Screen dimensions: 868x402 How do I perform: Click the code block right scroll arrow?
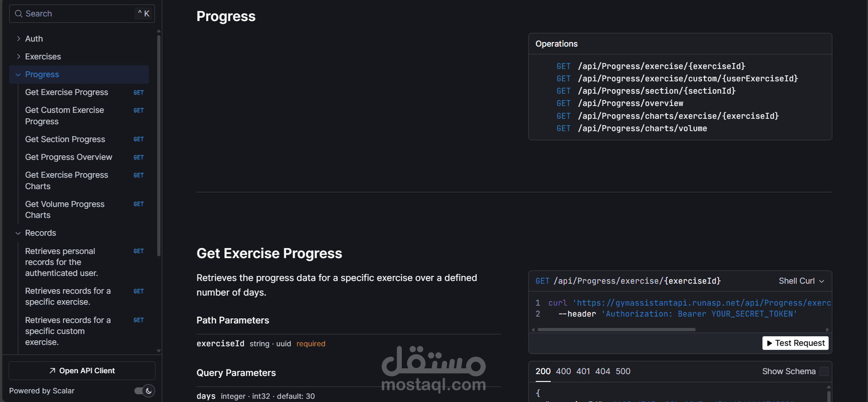(x=827, y=329)
